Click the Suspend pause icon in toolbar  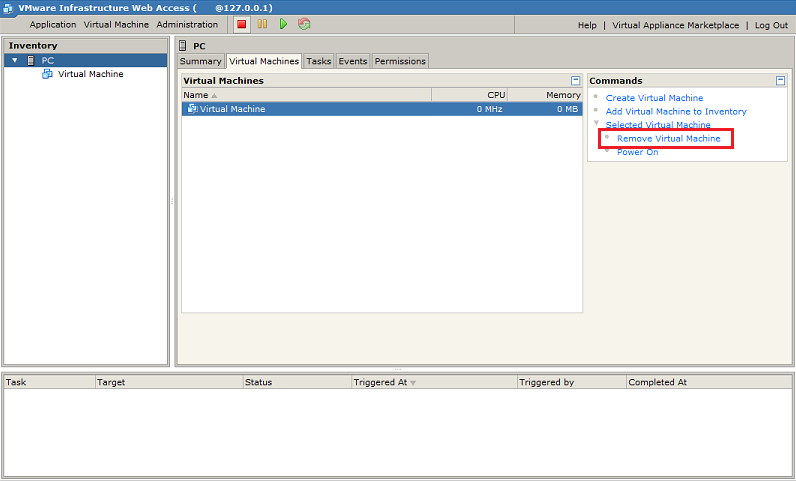coord(262,24)
